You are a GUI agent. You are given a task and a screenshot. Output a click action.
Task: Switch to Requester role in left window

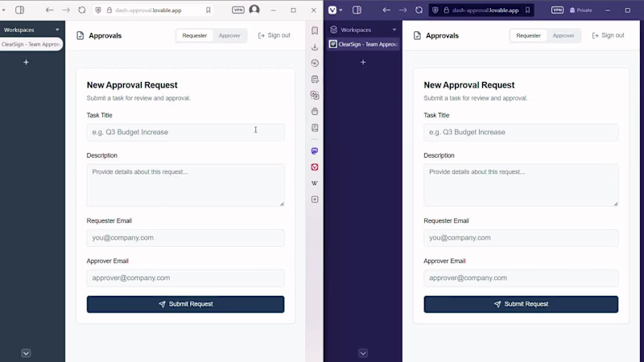coord(194,35)
